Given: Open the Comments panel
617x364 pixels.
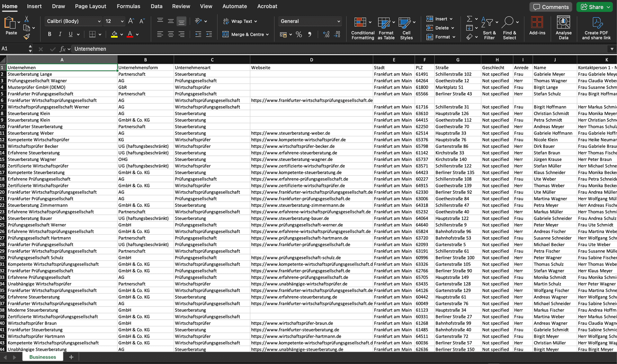Looking at the screenshot, I should click(551, 7).
